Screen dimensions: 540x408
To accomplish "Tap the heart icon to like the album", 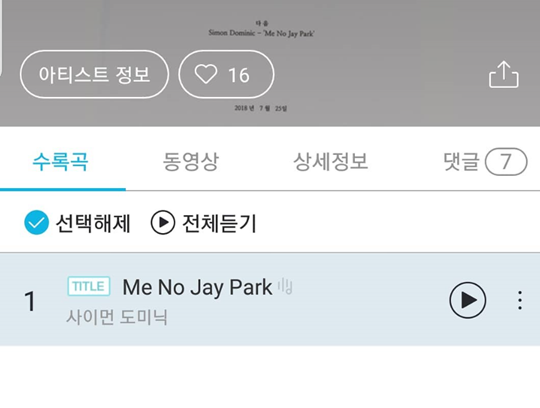I will coord(206,74).
